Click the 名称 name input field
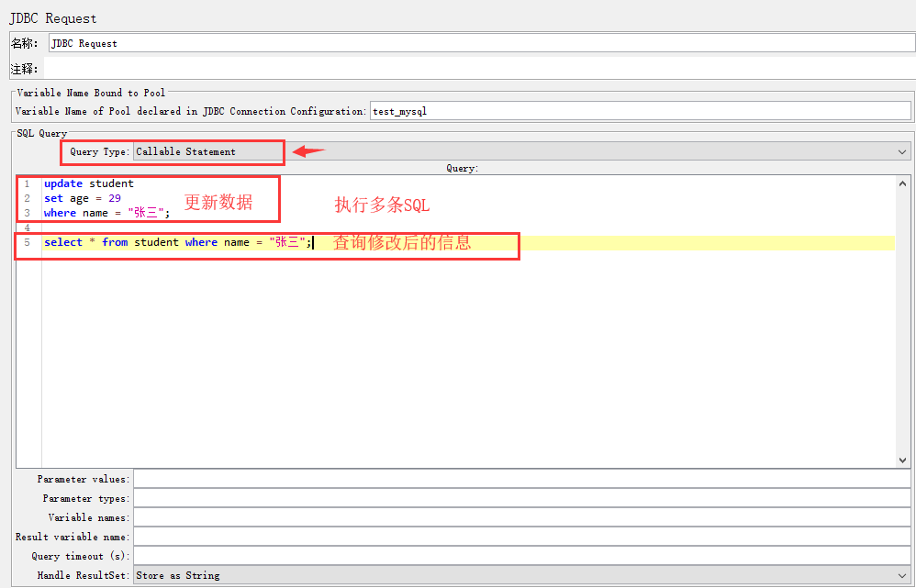Viewport: 916px width, 588px height. click(x=481, y=43)
